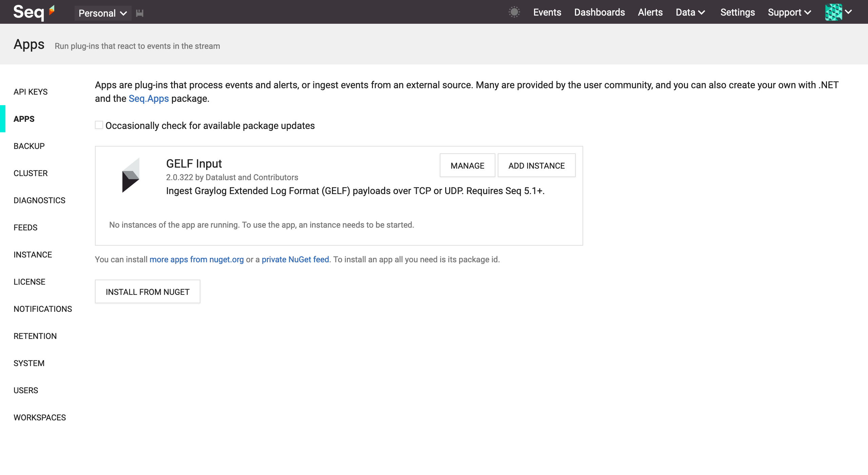Viewport: 868px width, 475px height.
Task: Open the user account dropdown chevron
Action: tap(849, 12)
